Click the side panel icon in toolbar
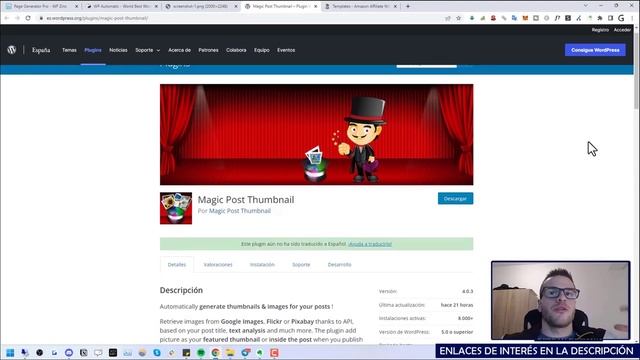The image size is (640, 360). (x=610, y=18)
